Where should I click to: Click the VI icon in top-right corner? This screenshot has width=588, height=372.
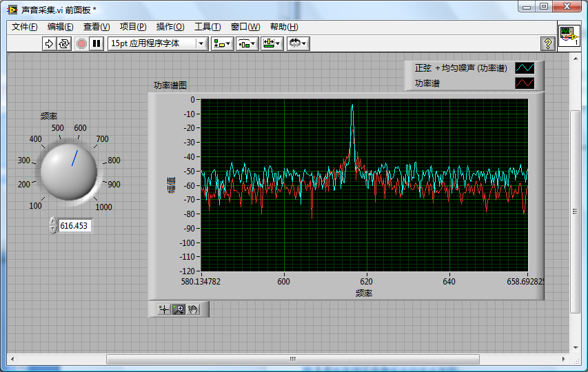pyautogui.click(x=568, y=35)
